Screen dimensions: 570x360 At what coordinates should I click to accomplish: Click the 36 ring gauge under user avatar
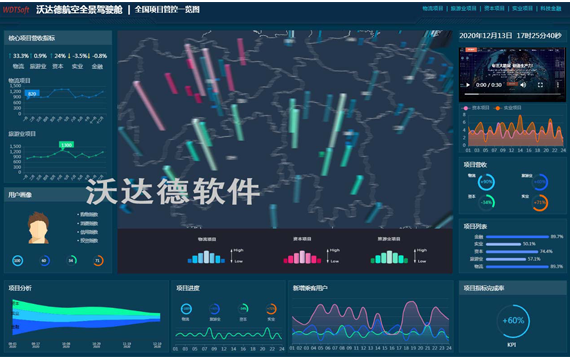(71, 260)
